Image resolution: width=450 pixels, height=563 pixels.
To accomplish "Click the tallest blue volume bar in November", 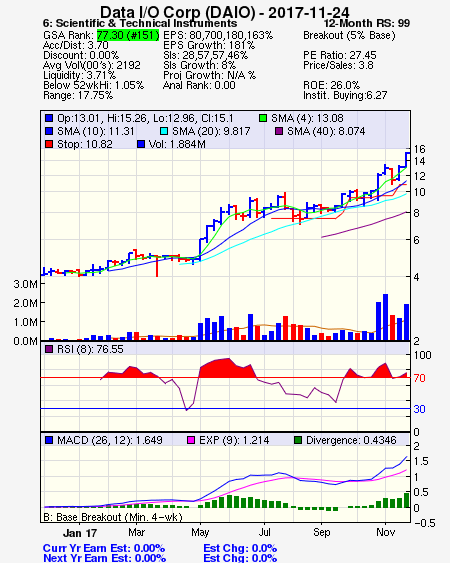I will click(385, 317).
